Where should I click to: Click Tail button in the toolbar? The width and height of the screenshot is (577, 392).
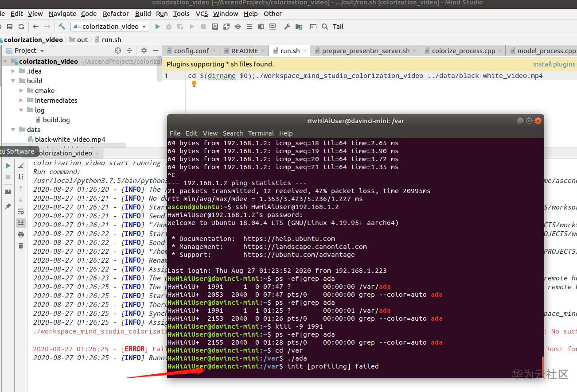[x=338, y=27]
